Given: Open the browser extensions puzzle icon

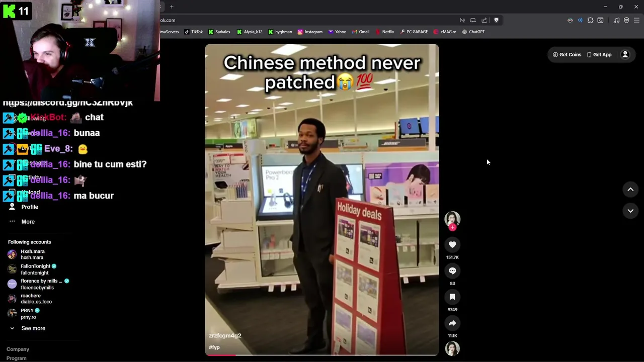Looking at the screenshot, I should tap(590, 20).
